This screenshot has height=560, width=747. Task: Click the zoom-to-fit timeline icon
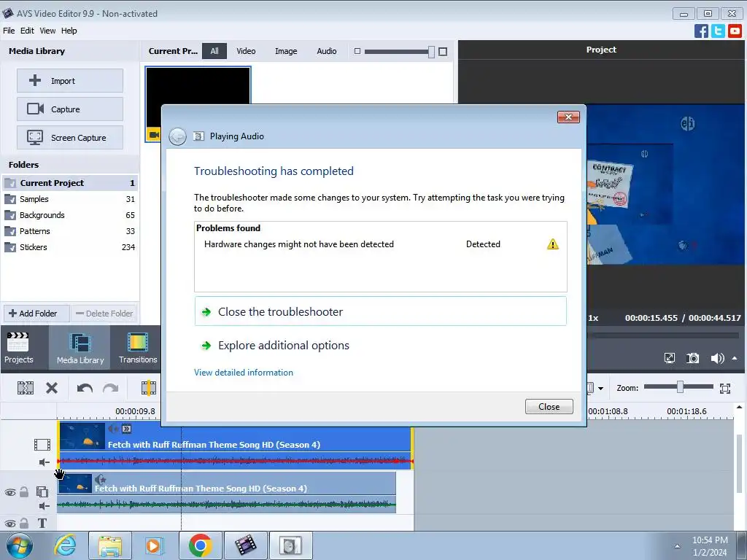[725, 388]
